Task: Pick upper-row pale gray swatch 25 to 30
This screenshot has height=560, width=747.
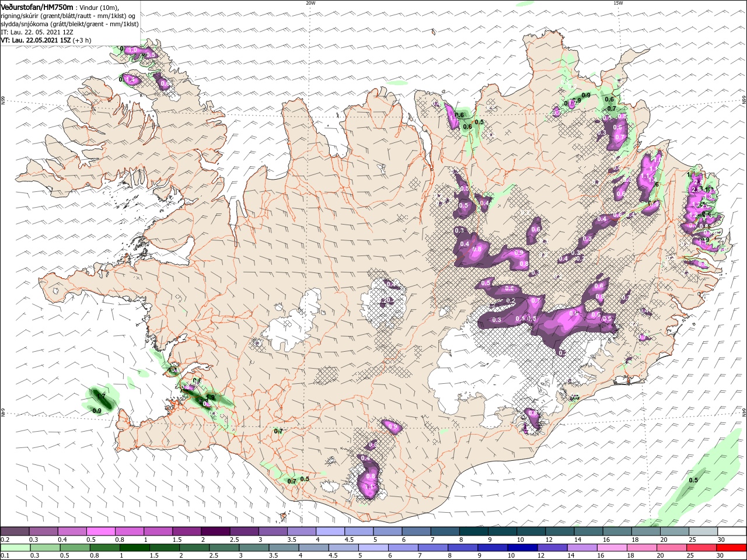Action: (702, 531)
